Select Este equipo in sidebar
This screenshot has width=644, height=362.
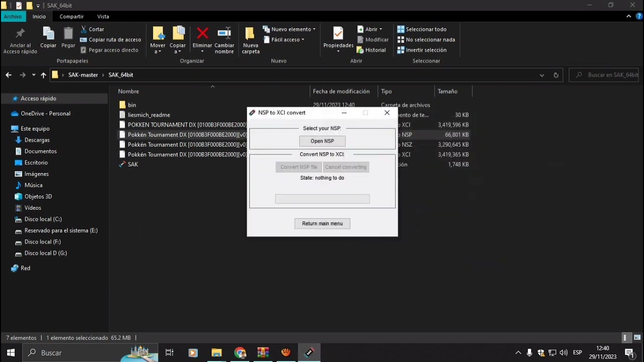pyautogui.click(x=35, y=129)
